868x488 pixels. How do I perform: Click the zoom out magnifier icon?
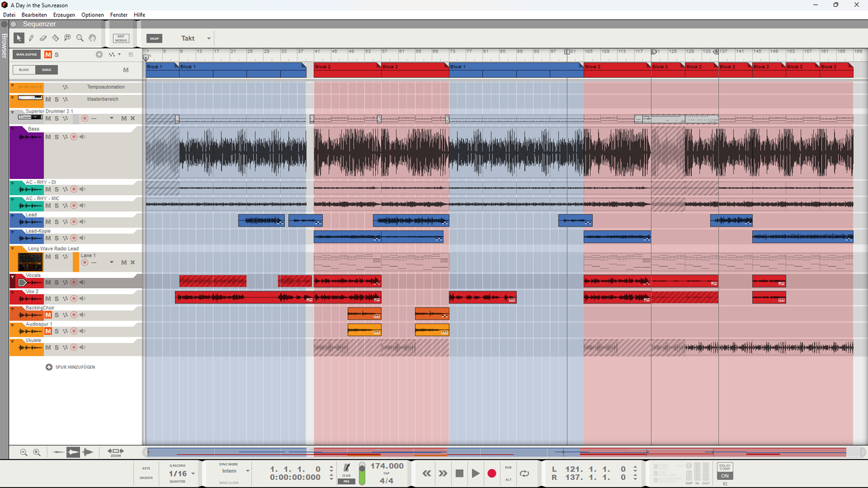pyautogui.click(x=24, y=453)
